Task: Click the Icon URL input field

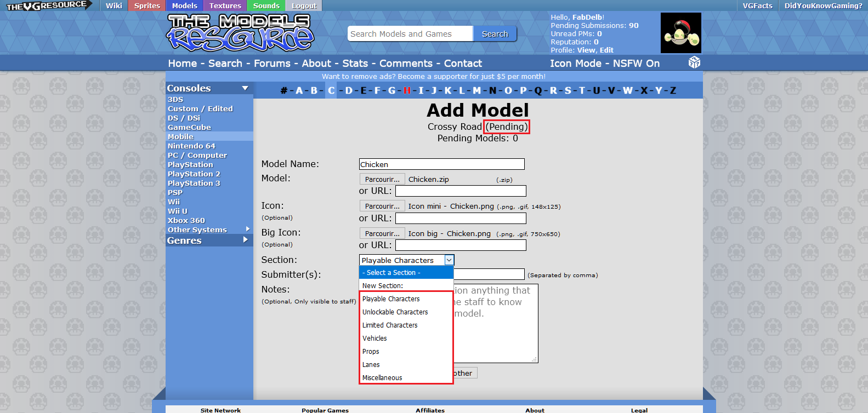Action: 461,218
